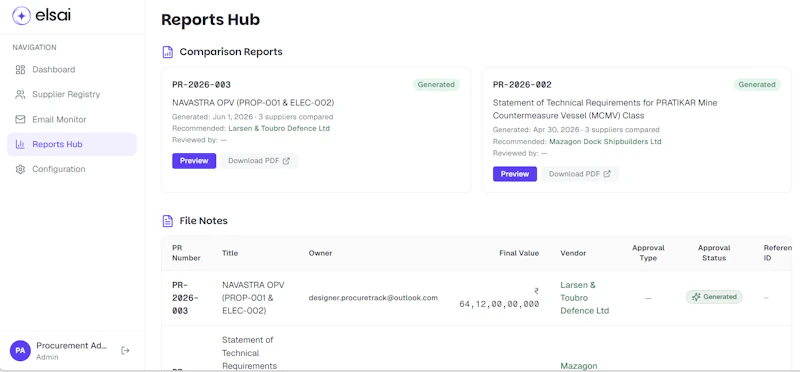Click the File Notes section icon
The width and height of the screenshot is (800, 372).
(x=167, y=221)
